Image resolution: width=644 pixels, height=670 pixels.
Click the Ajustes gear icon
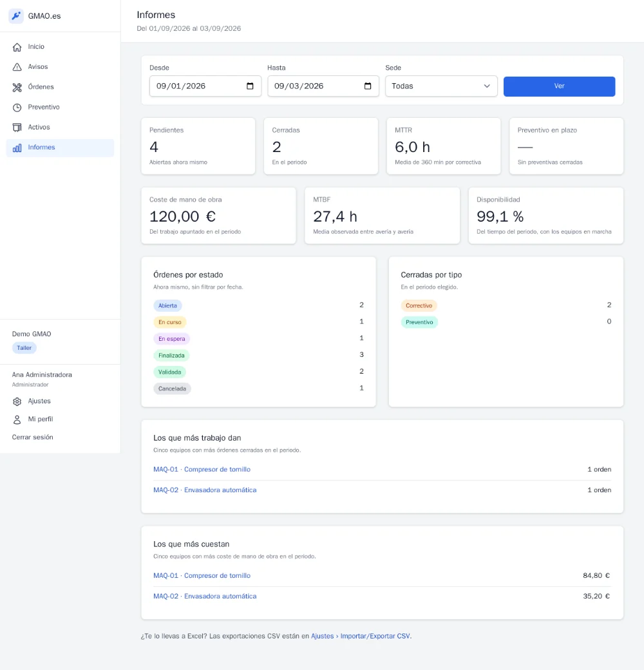[17, 401]
